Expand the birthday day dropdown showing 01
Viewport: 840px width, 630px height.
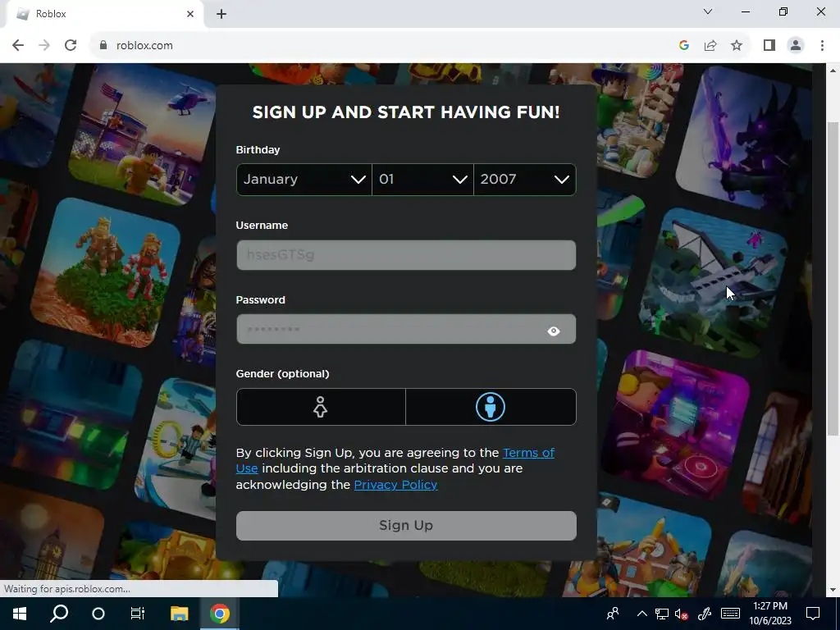point(422,180)
